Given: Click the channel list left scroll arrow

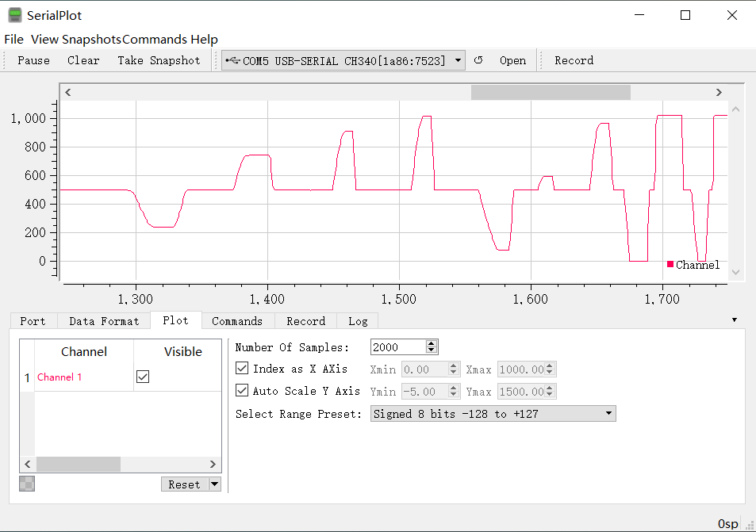Looking at the screenshot, I should coord(28,464).
